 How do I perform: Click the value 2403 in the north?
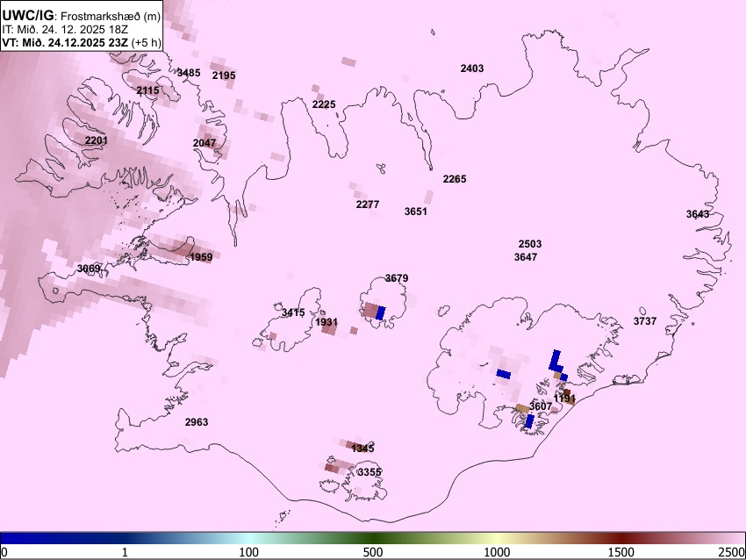(472, 68)
